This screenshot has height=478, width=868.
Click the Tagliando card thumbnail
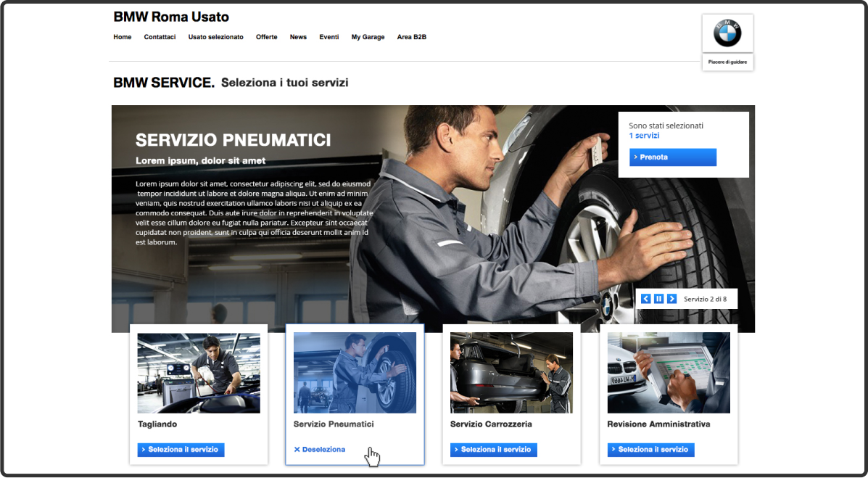pyautogui.click(x=199, y=373)
